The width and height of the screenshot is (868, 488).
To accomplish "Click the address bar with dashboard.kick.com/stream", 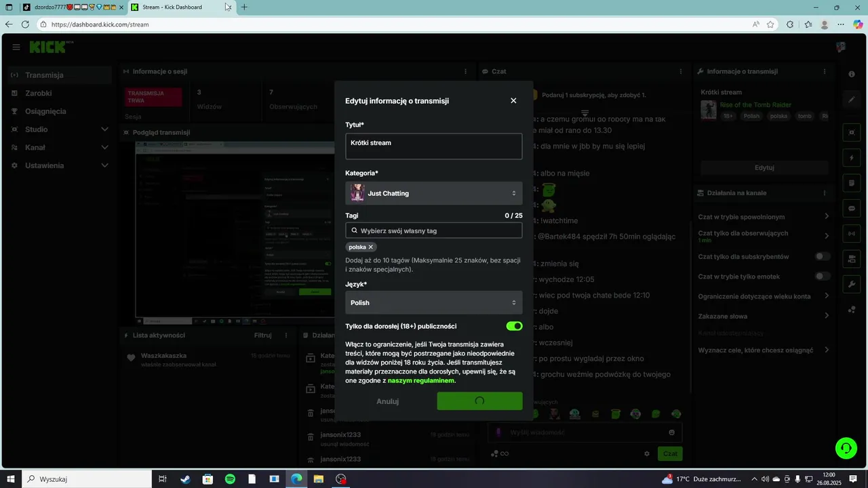I will pyautogui.click(x=393, y=24).
